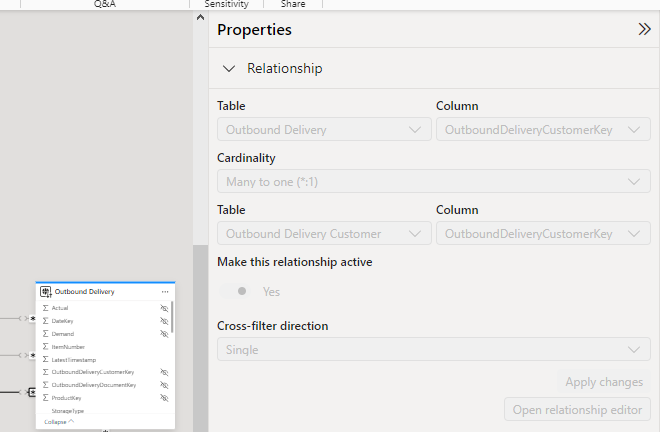Click the vertical scrollbar thumb of canvas
This screenshot has height=432, width=660.
pos(200,338)
